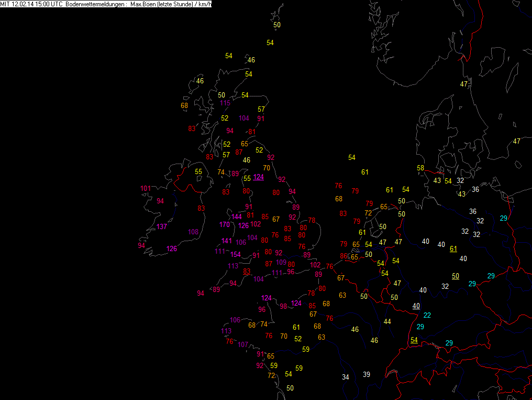The image size is (532, 400).
Task: Select the underlined yellow 50 value
Action: click(456, 276)
